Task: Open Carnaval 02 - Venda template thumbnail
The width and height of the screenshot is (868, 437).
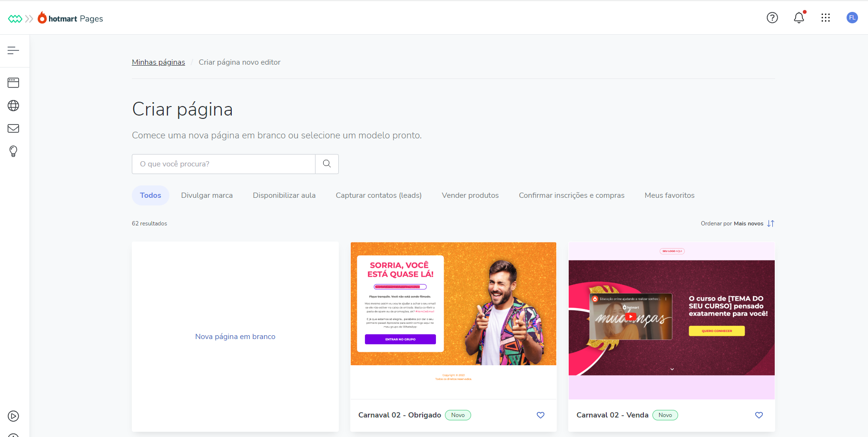Action: (x=671, y=320)
